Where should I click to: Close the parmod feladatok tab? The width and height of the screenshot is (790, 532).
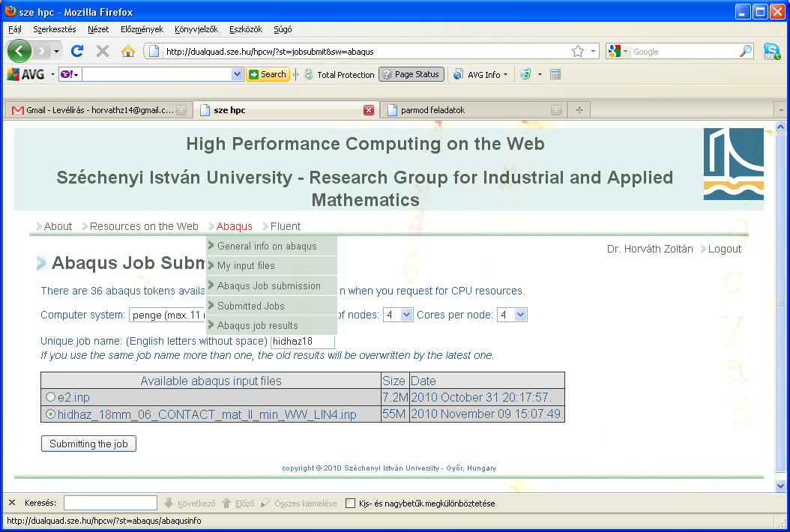556,110
